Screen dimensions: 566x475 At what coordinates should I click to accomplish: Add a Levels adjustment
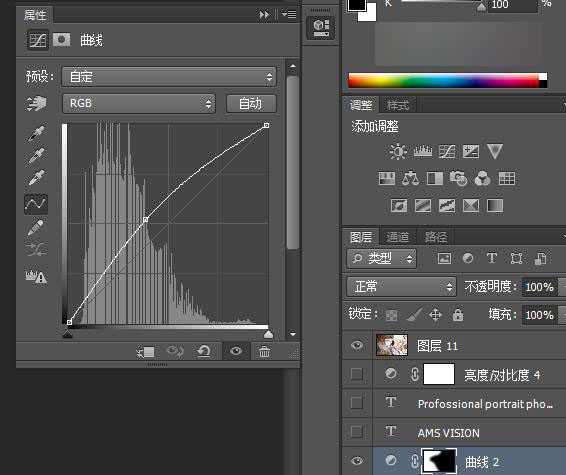tap(423, 151)
